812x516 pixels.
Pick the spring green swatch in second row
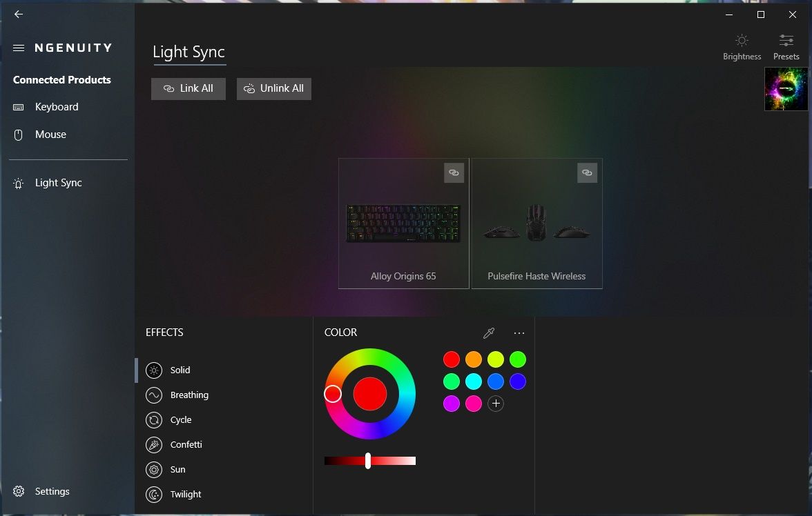[451, 381]
